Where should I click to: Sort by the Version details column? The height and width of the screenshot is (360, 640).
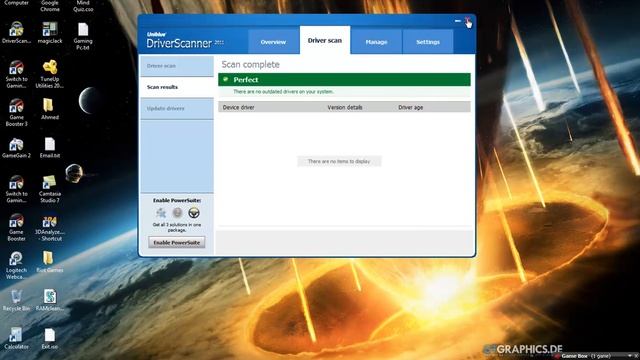point(345,107)
